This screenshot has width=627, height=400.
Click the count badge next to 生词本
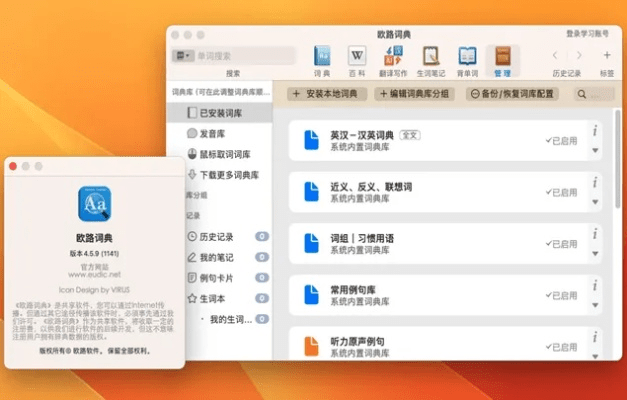pyautogui.click(x=262, y=298)
